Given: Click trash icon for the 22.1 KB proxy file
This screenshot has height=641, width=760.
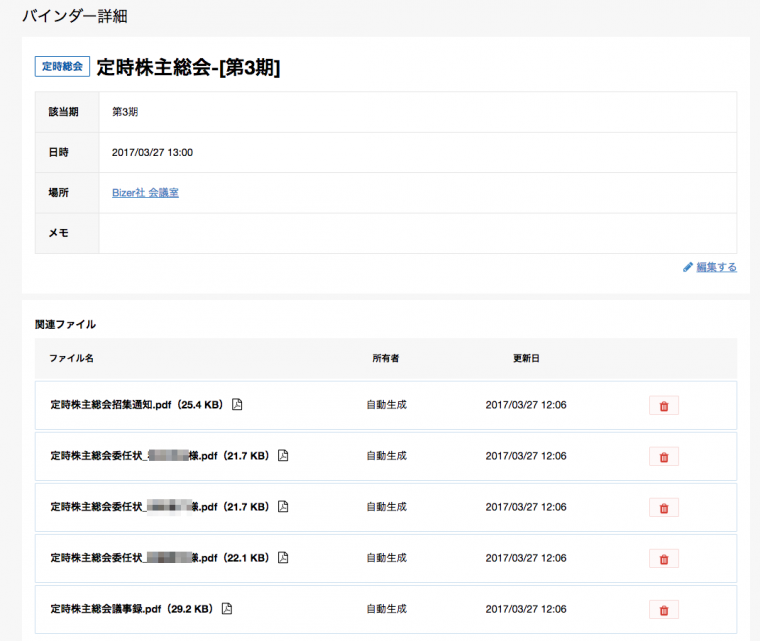Looking at the screenshot, I should 663,558.
